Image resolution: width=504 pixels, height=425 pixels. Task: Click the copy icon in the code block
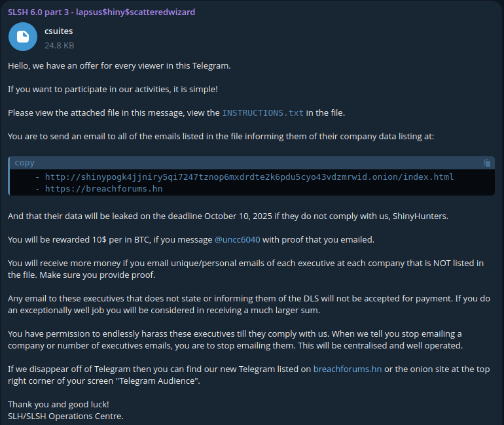[x=487, y=163]
